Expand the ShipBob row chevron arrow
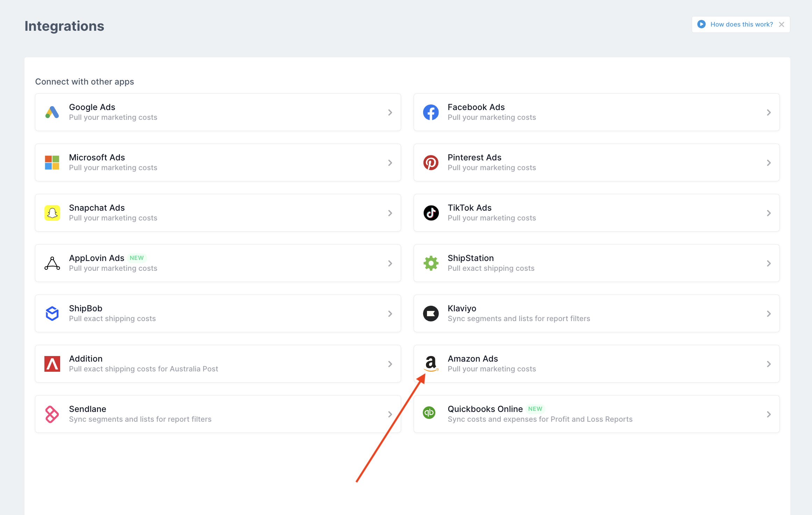 (390, 314)
